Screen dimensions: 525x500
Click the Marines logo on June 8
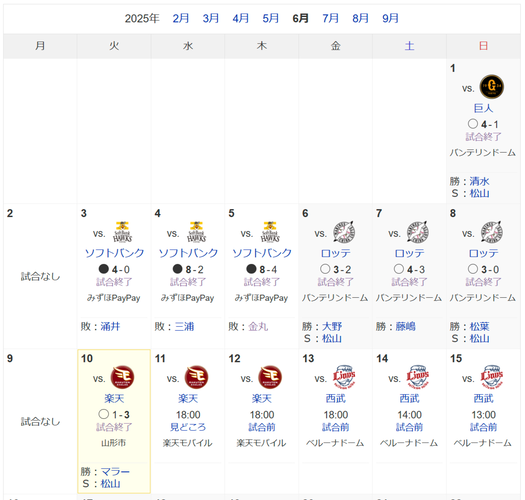492,232
